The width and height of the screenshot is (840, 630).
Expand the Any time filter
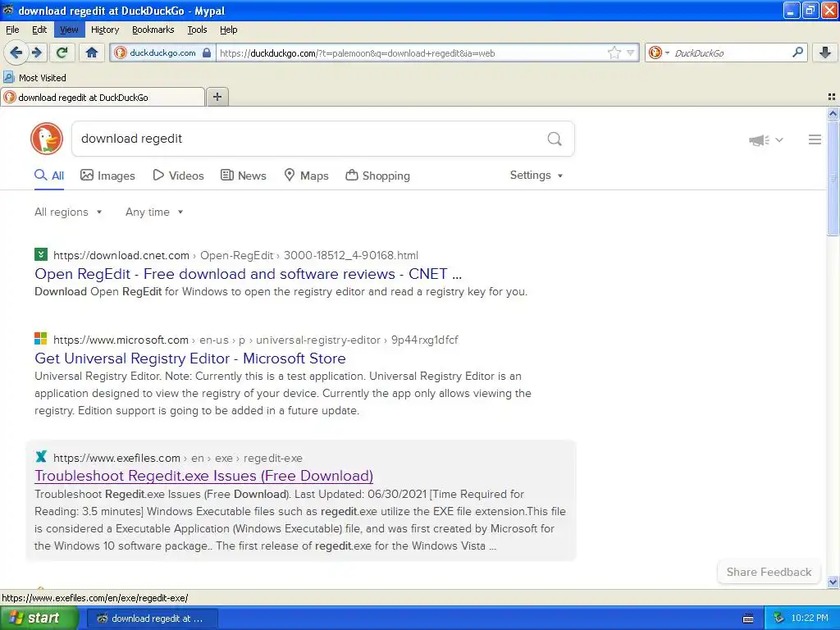(154, 212)
